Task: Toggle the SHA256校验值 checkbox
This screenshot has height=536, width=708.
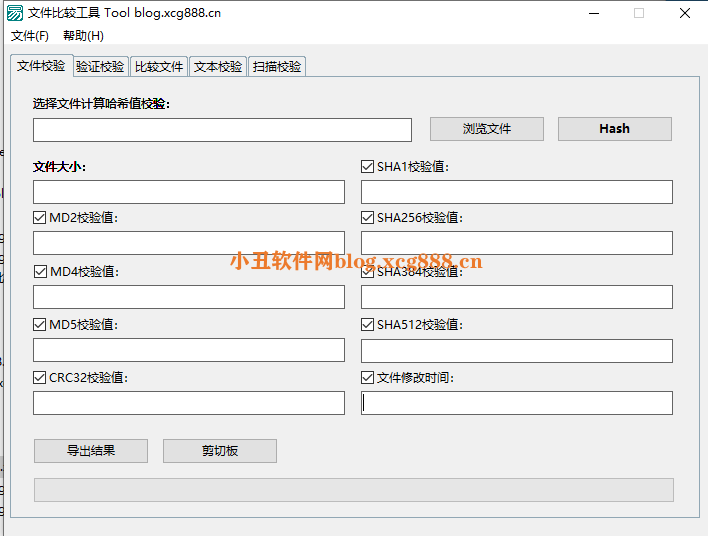Action: (x=368, y=218)
